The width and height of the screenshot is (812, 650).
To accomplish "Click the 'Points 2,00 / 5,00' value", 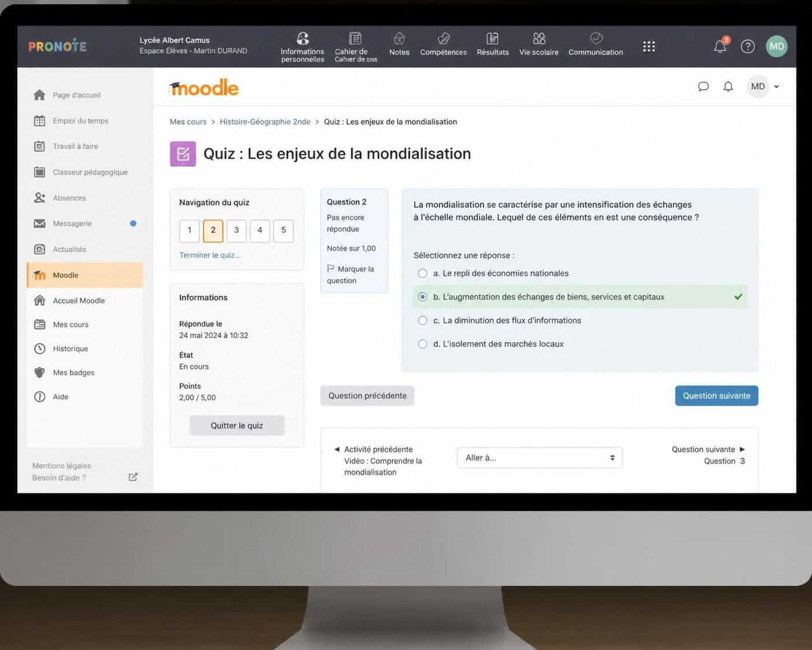I will coord(197,397).
